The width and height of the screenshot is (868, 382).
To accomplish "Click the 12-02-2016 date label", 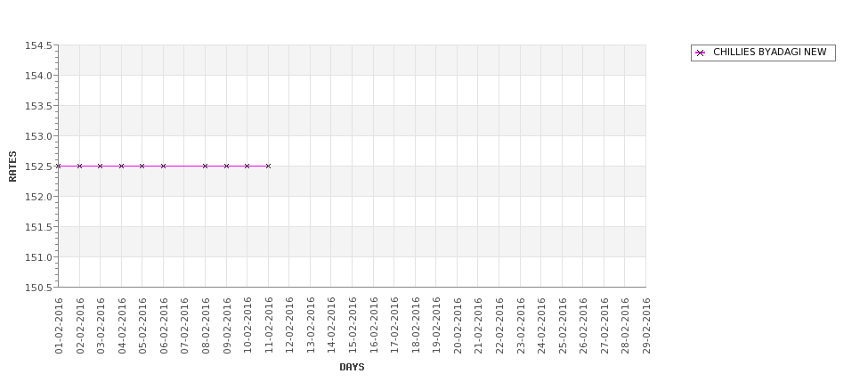I will coord(289,326).
